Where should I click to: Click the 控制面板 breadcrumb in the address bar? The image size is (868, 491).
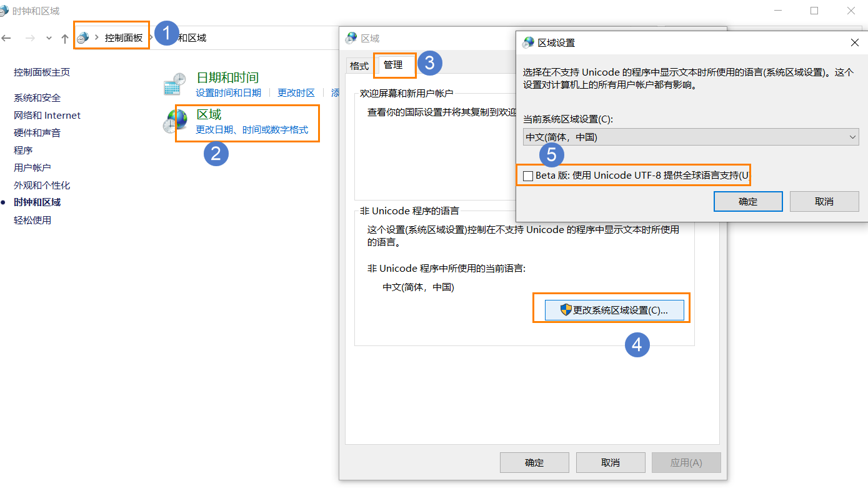tap(124, 38)
